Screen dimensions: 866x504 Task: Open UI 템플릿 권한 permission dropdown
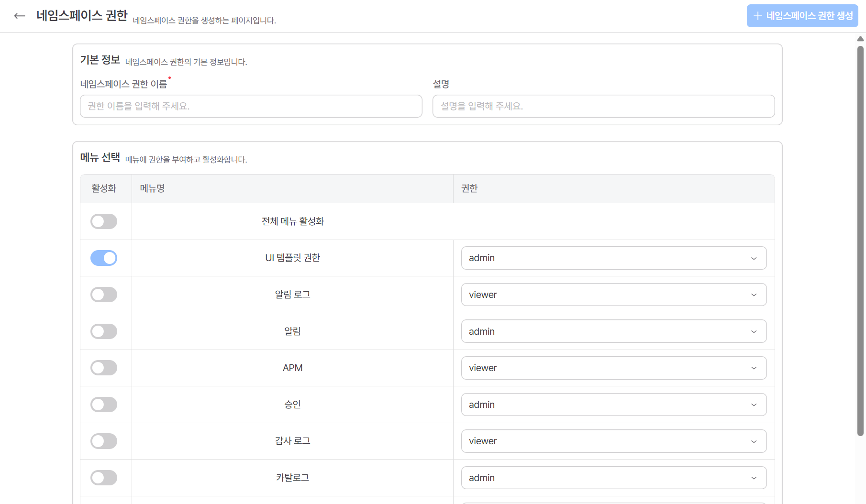coord(614,258)
